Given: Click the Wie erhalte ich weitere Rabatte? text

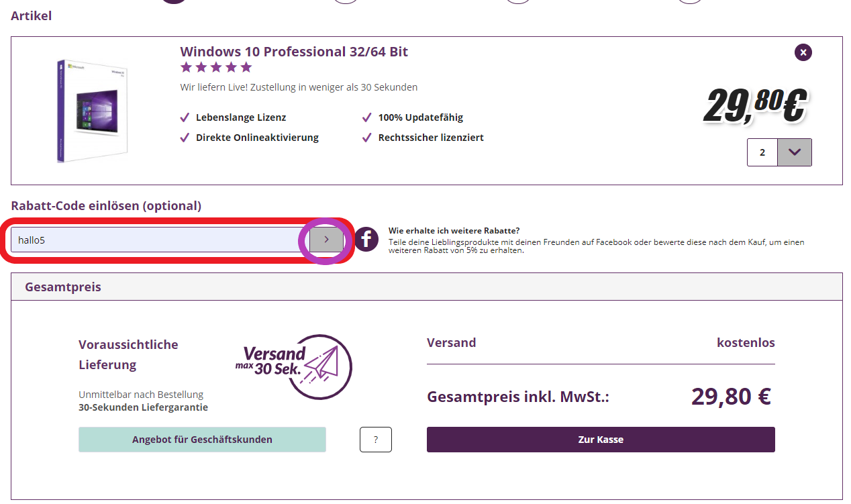Looking at the screenshot, I should point(454,231).
